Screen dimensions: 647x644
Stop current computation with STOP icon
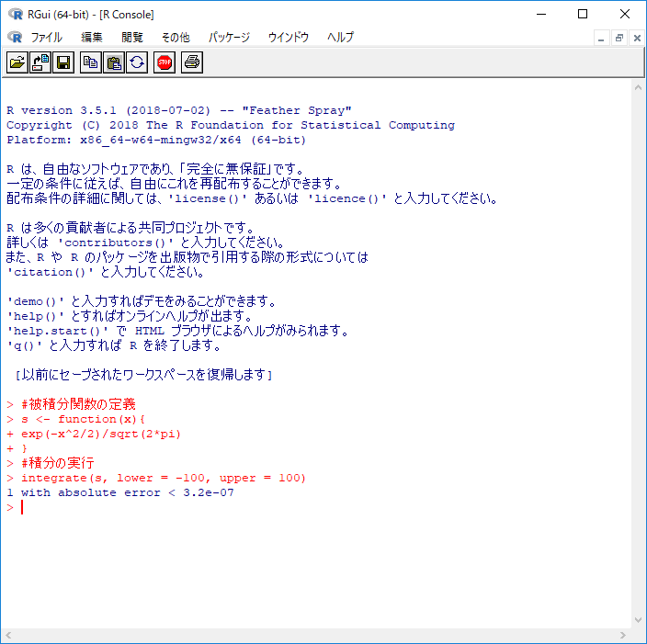[165, 62]
